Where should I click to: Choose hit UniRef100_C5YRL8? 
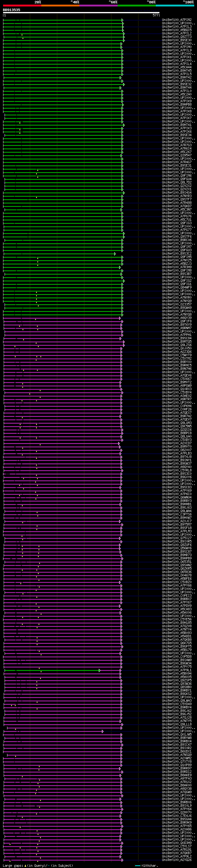click(x=177, y=470)
